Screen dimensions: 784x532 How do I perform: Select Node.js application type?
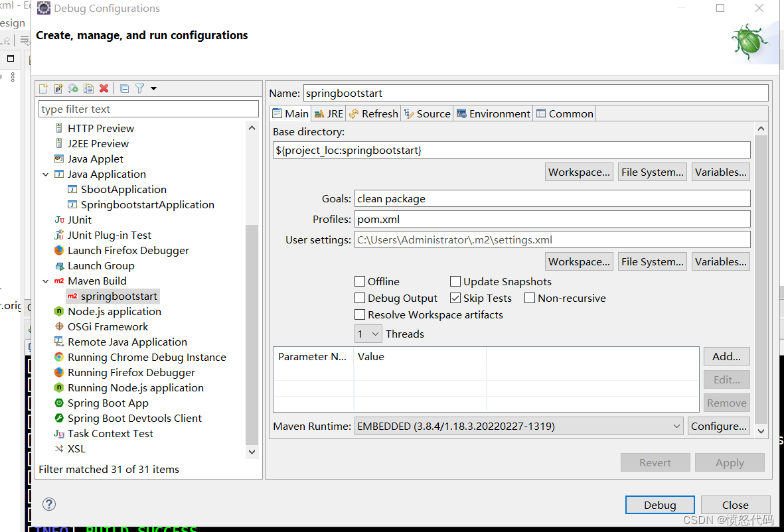[114, 312]
